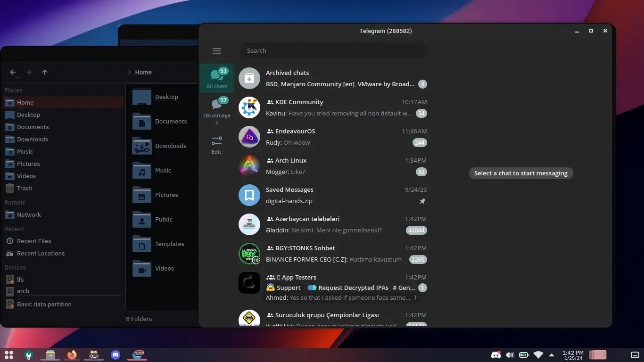Go forward in the file manager
Viewport: 644px width, 362px height.
tap(29, 72)
